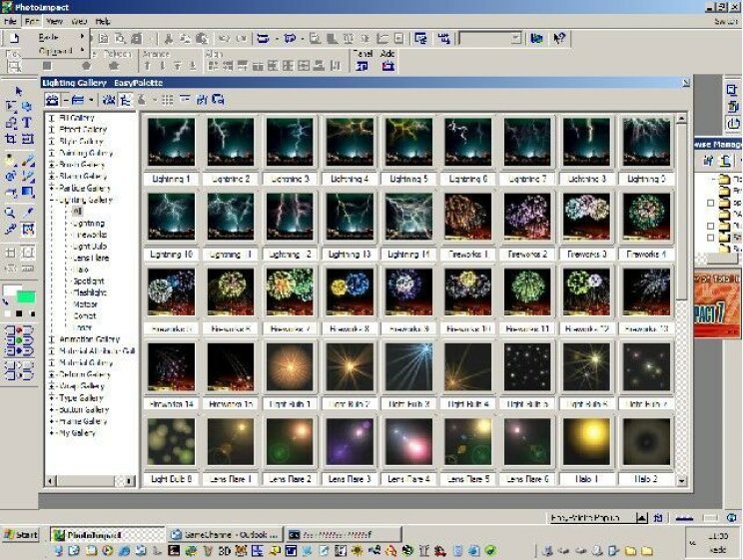Click the Redo arrow icon
Screen dimensions: 743x560
[242, 38]
